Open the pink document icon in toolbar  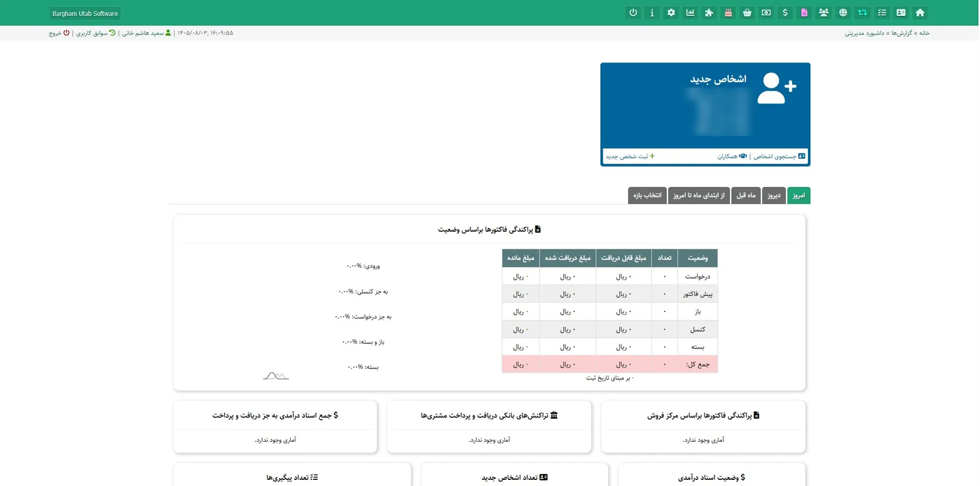pos(804,13)
